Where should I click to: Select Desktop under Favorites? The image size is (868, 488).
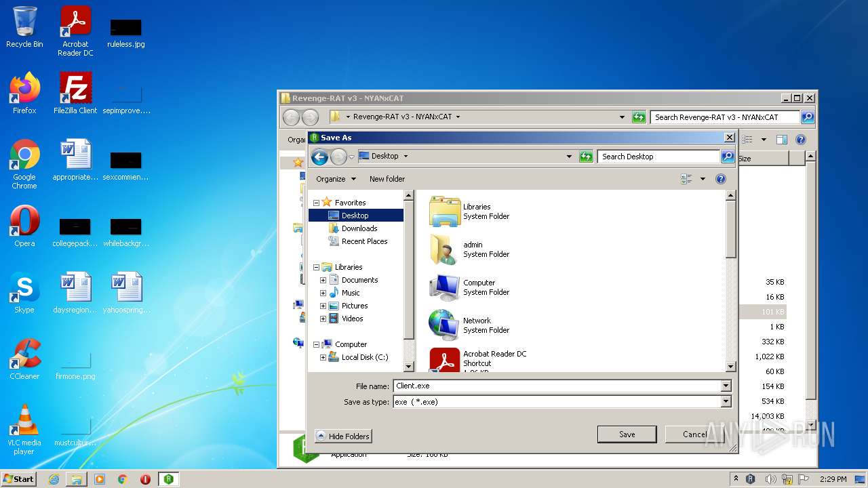[x=355, y=216]
